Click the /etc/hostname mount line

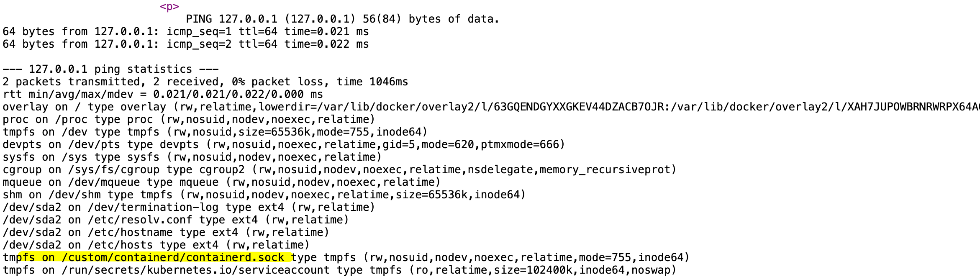tap(166, 233)
